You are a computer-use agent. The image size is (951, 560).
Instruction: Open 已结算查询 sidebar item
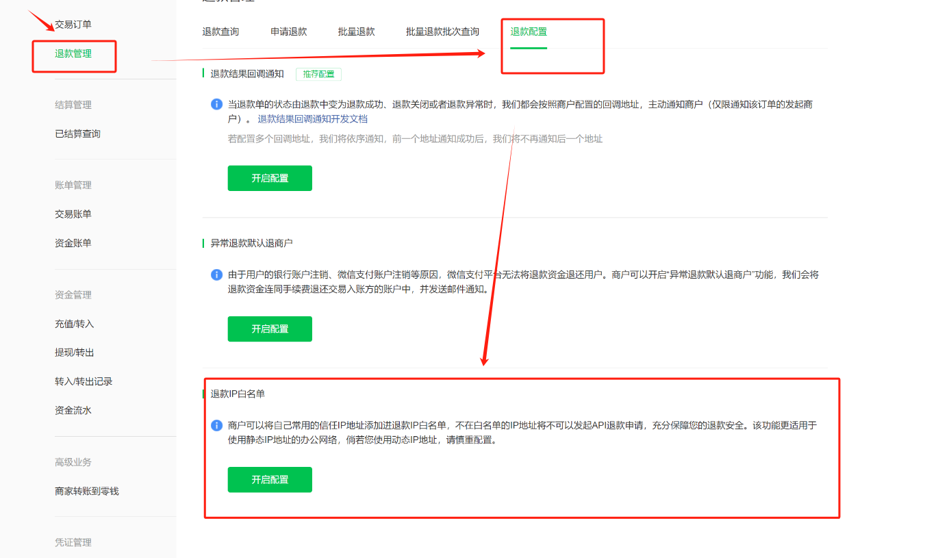pos(78,133)
